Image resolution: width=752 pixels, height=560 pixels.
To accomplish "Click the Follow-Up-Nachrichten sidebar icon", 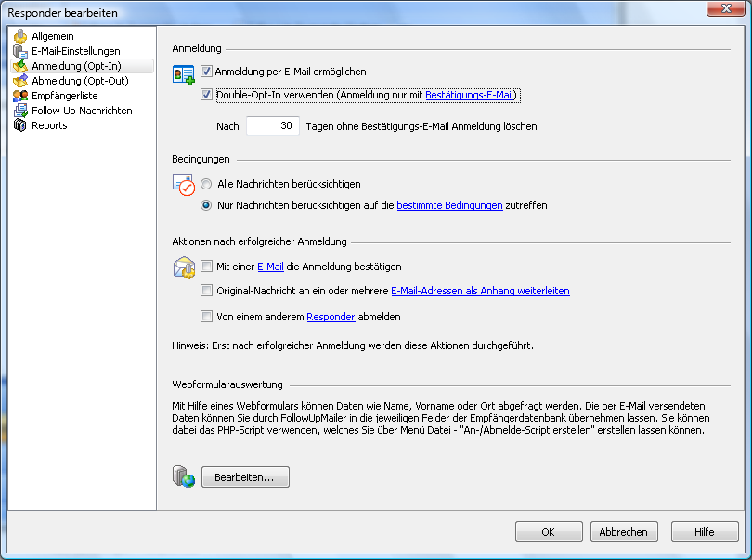I will (x=20, y=111).
